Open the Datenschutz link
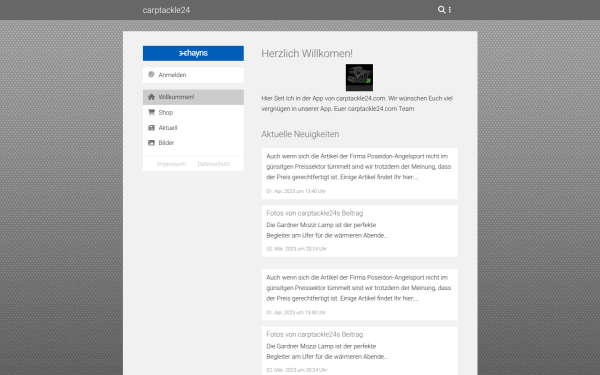The height and width of the screenshot is (375, 600). (214, 164)
